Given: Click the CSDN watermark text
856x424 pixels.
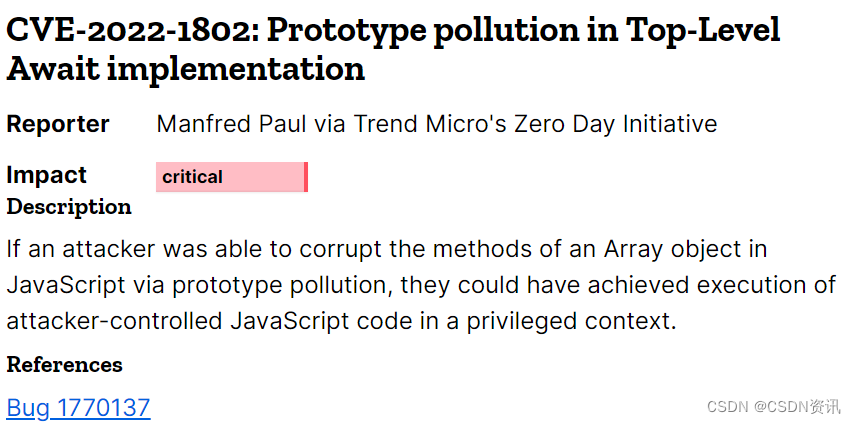Looking at the screenshot, I should [x=774, y=406].
